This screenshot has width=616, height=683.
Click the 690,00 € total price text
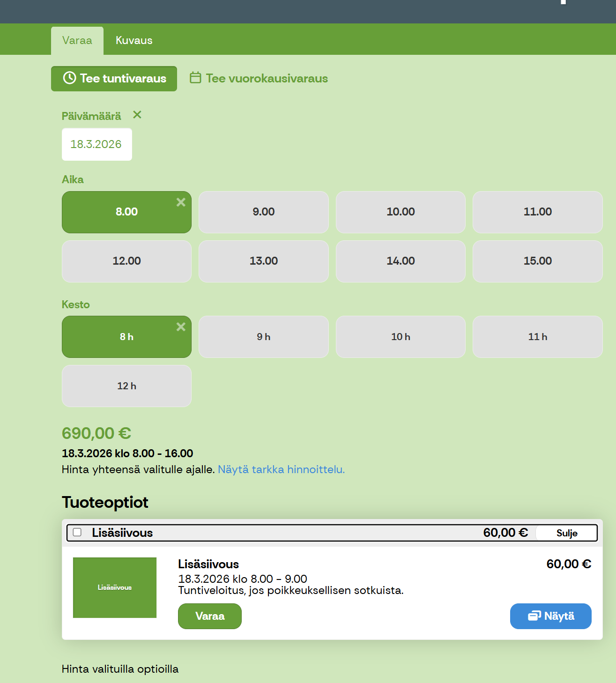point(96,433)
